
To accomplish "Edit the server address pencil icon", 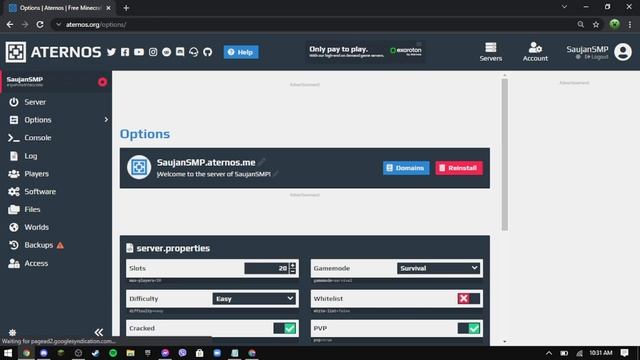I will coord(262,162).
